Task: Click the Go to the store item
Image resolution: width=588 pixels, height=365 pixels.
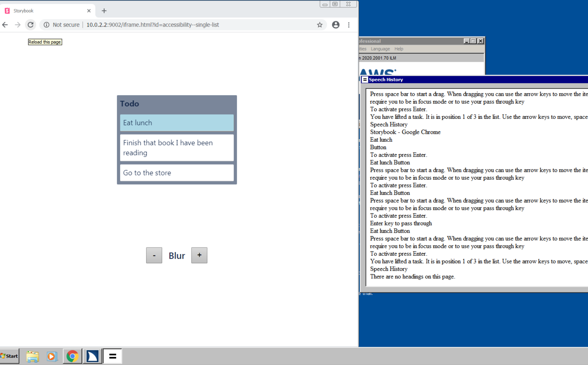Action: (x=176, y=173)
